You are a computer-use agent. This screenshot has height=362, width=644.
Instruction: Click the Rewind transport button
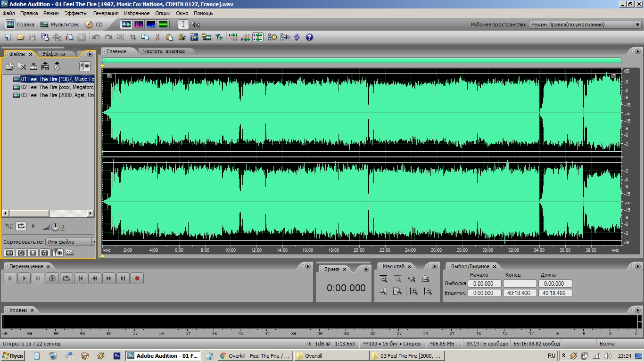pyautogui.click(x=95, y=279)
